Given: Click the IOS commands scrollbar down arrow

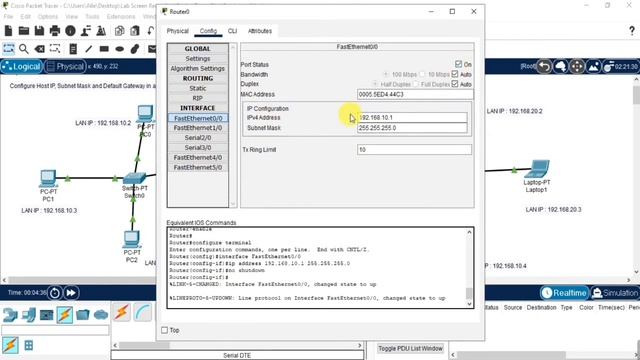Looking at the screenshot, I should tap(469, 304).
